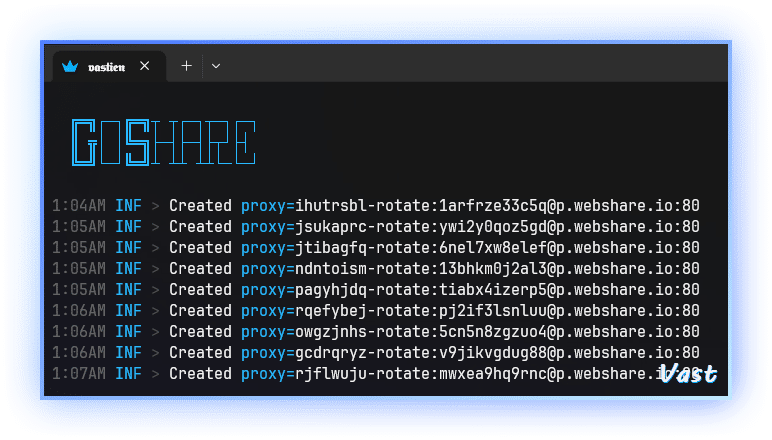Click the word Created in the gcdrqryz row

[x=200, y=353]
